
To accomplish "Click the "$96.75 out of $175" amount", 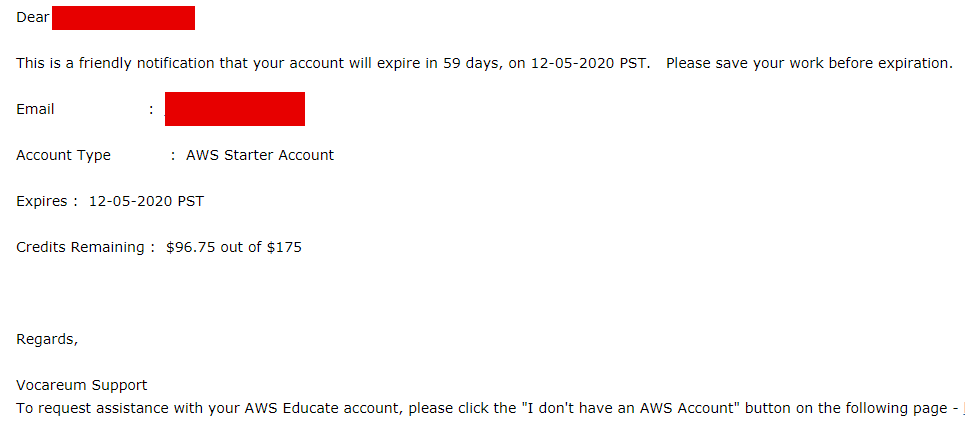I will (x=233, y=247).
